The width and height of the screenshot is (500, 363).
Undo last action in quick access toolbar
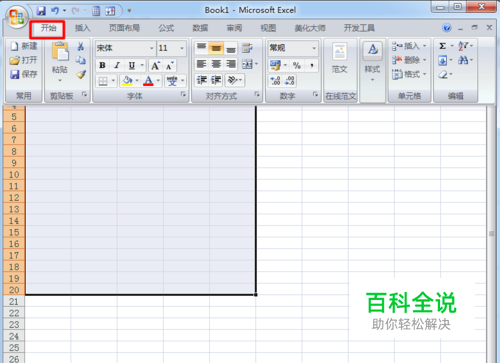click(x=55, y=11)
